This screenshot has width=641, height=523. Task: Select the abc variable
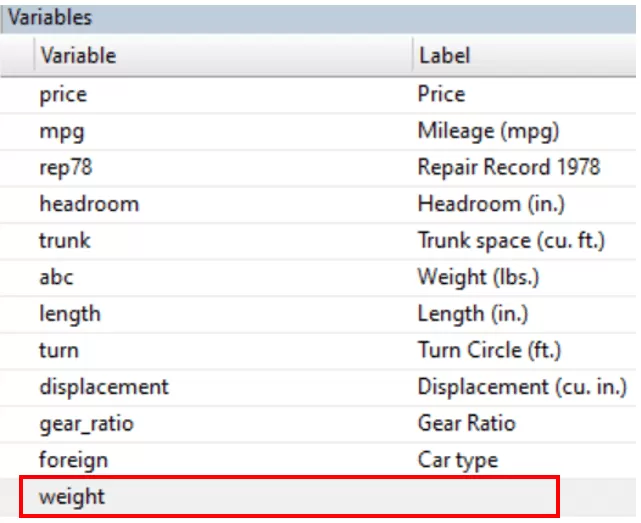click(56, 277)
